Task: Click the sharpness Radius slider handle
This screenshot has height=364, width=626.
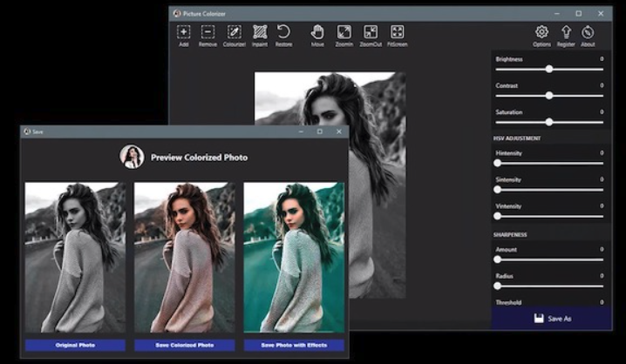Action: click(498, 286)
